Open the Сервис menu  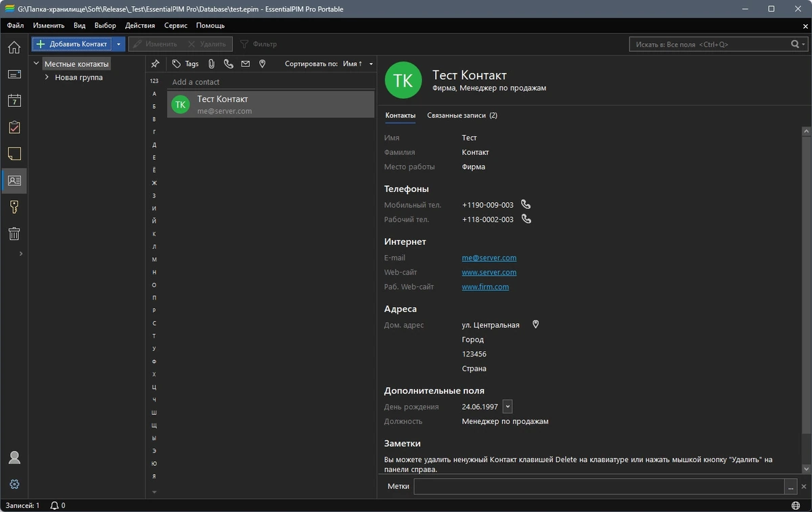(x=176, y=26)
